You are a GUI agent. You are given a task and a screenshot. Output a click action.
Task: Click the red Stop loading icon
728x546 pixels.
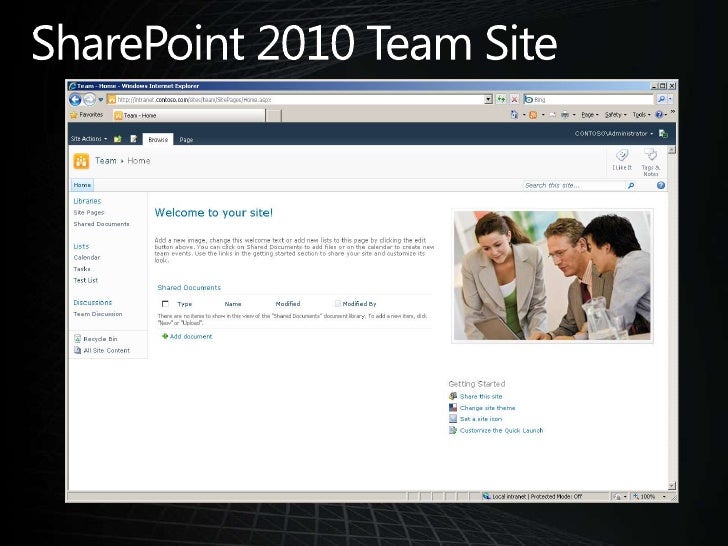click(x=514, y=99)
